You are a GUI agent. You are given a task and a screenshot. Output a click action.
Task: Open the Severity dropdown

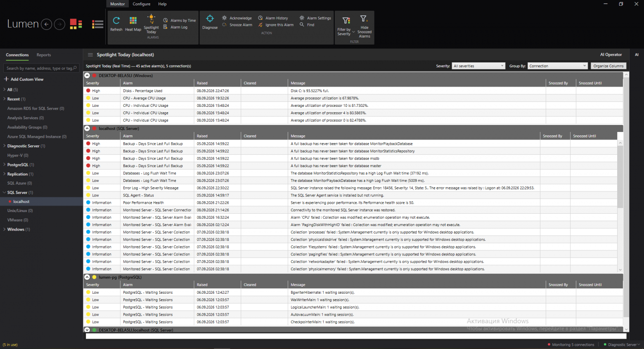[478, 66]
